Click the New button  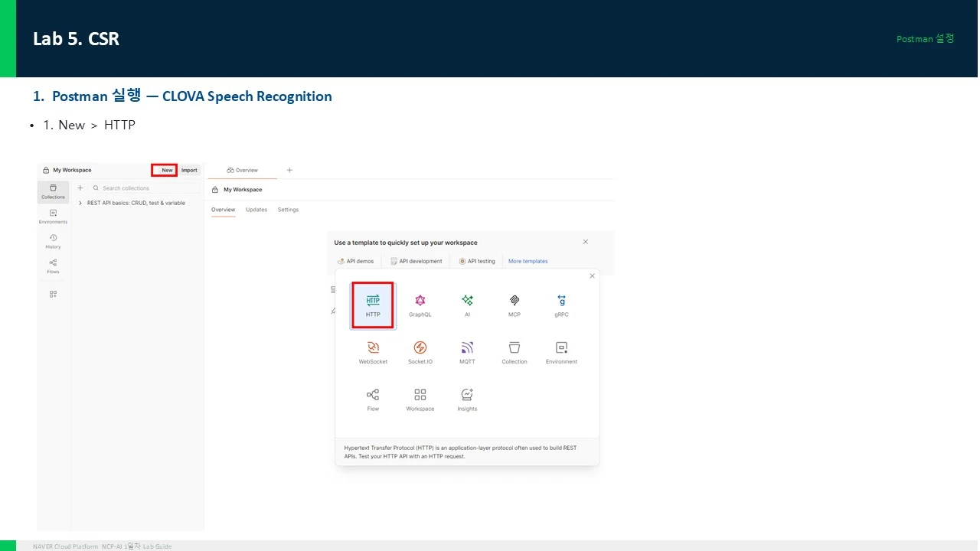pyautogui.click(x=165, y=170)
